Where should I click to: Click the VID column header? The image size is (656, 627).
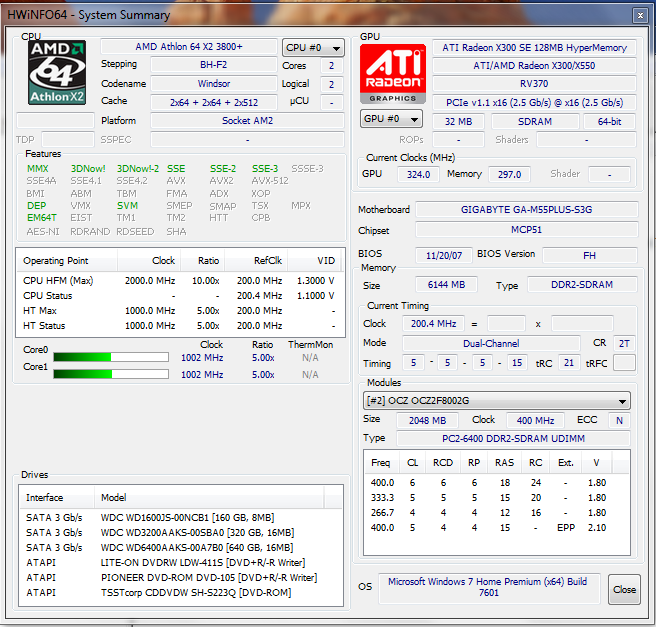[x=315, y=261]
